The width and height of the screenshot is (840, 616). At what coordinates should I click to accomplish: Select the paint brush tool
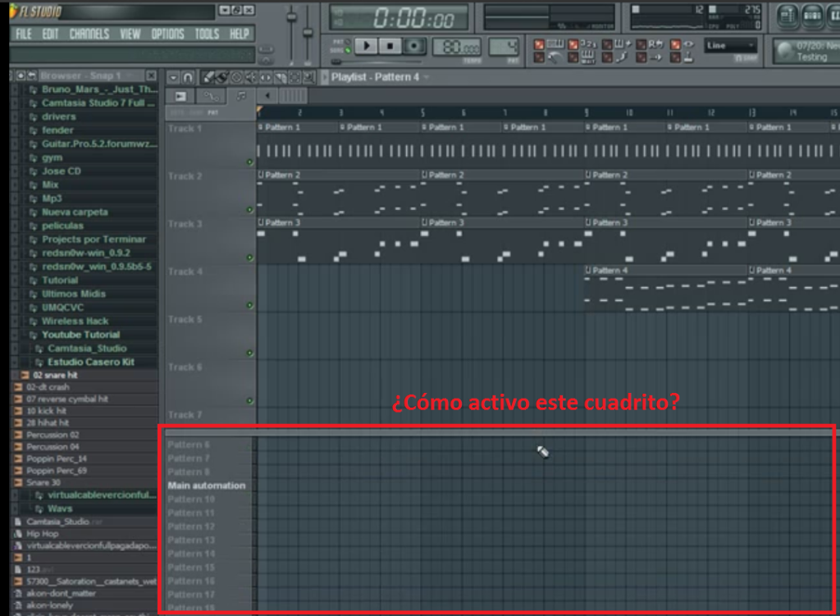(221, 78)
